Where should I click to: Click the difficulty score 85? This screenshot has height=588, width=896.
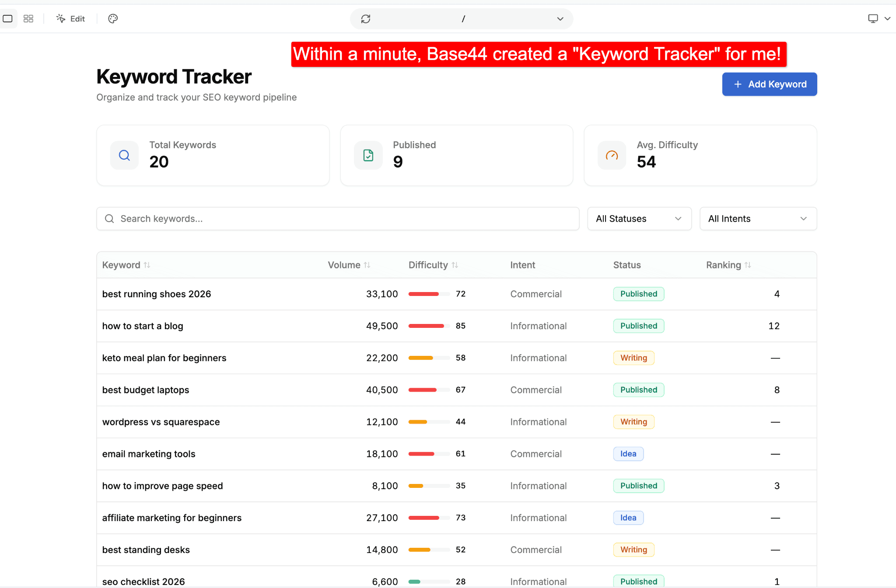click(460, 326)
